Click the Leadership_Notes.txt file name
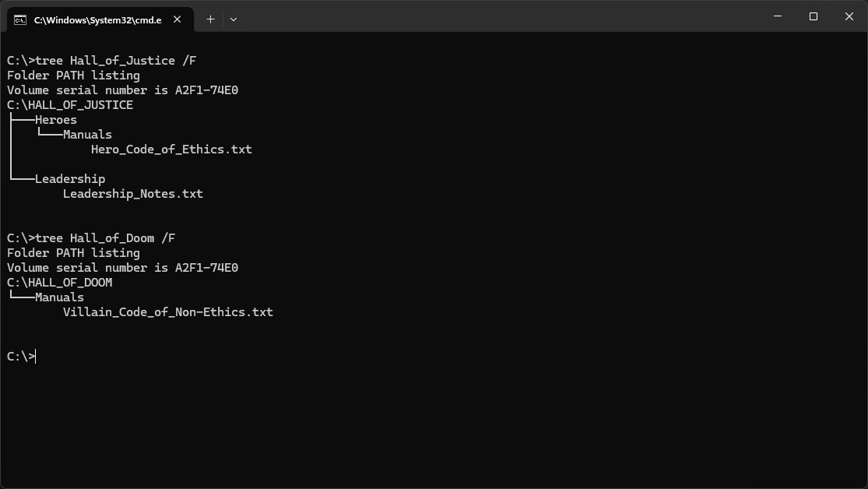Viewport: 868px width, 489px height. coord(132,194)
